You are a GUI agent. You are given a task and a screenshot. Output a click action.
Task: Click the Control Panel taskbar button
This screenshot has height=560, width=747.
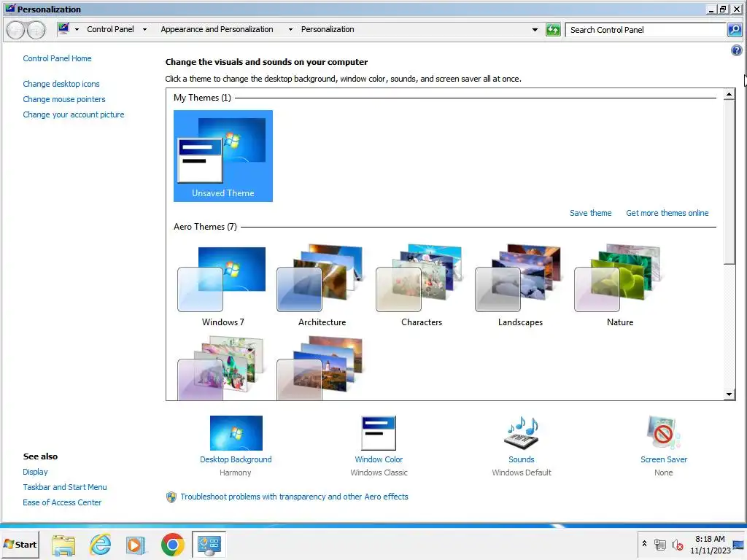click(x=209, y=544)
